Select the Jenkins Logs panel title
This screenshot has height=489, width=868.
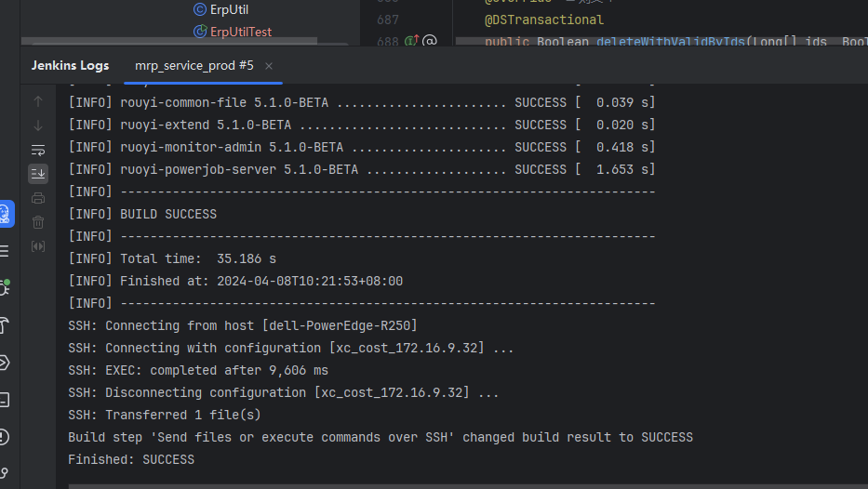[70, 66]
